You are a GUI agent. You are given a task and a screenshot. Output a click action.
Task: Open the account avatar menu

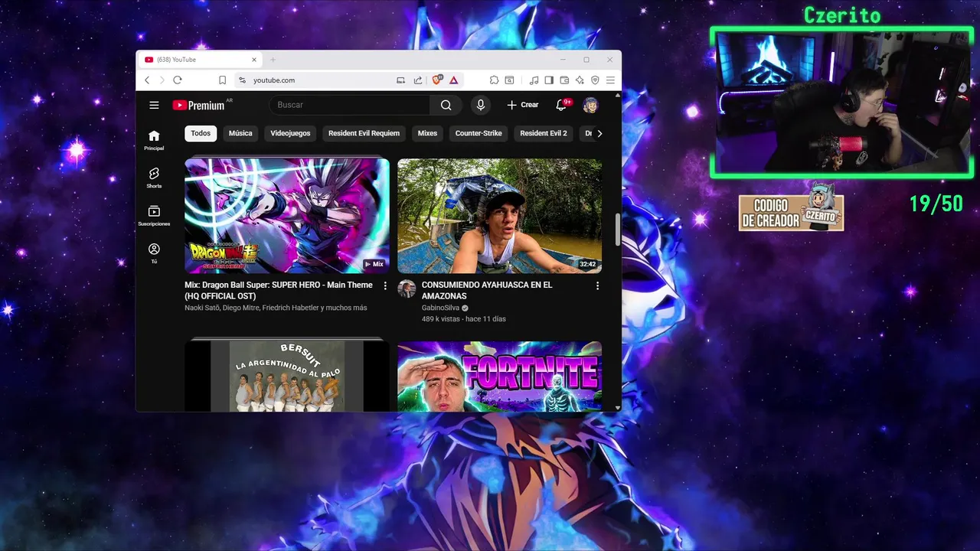590,105
